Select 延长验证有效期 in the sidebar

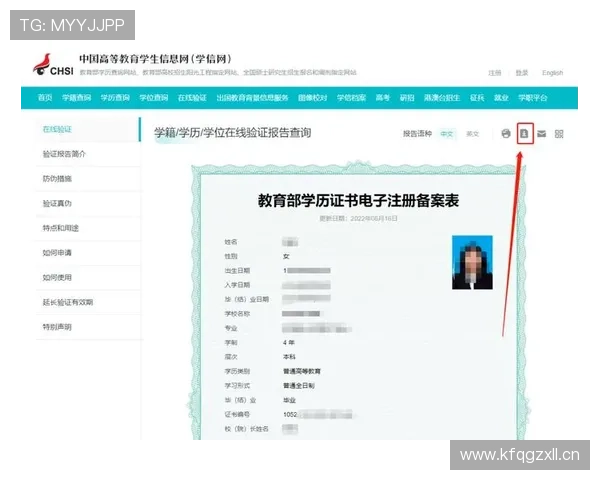(x=88, y=302)
